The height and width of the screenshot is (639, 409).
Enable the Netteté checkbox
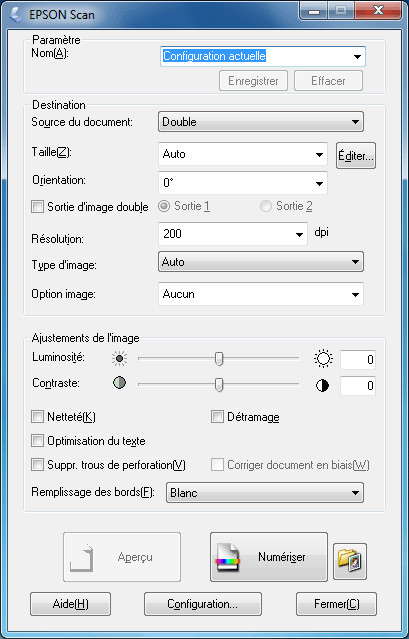(37, 417)
